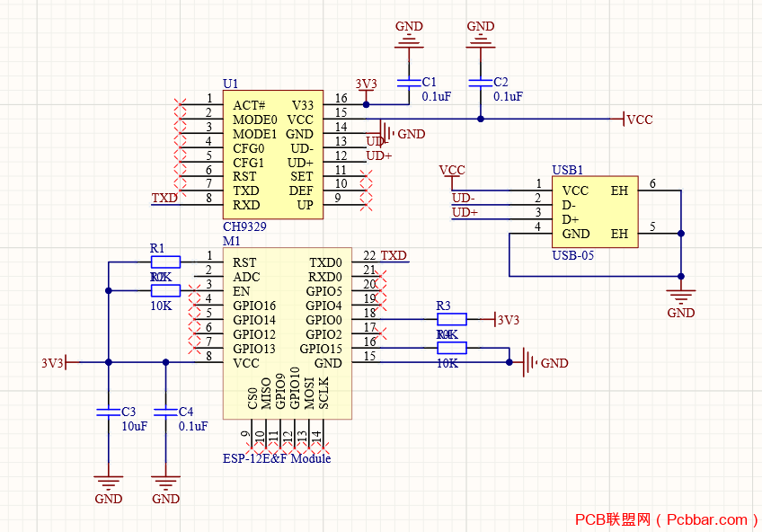Screen dimensions: 762x532
Task: Select capacitor C4 symbol
Action: click(165, 412)
